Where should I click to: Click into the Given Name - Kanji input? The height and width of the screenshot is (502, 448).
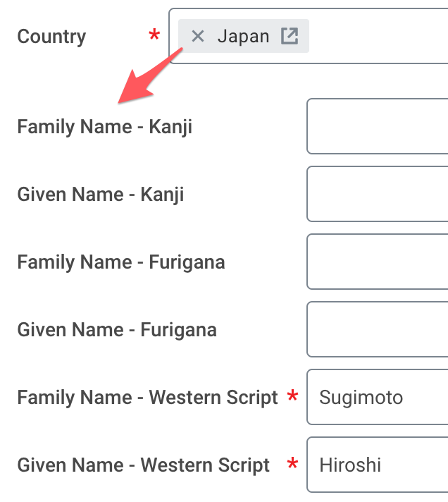click(378, 195)
